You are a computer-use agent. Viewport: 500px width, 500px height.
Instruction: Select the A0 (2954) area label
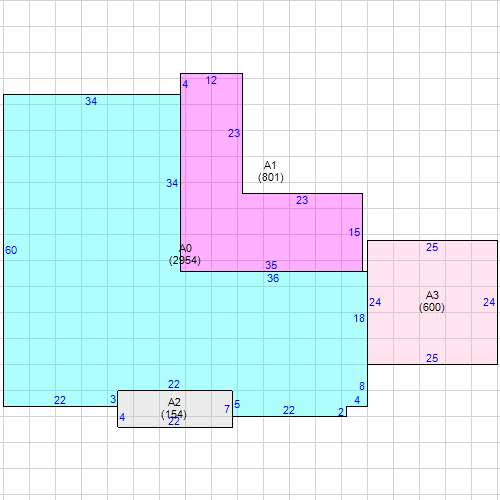pyautogui.click(x=185, y=254)
